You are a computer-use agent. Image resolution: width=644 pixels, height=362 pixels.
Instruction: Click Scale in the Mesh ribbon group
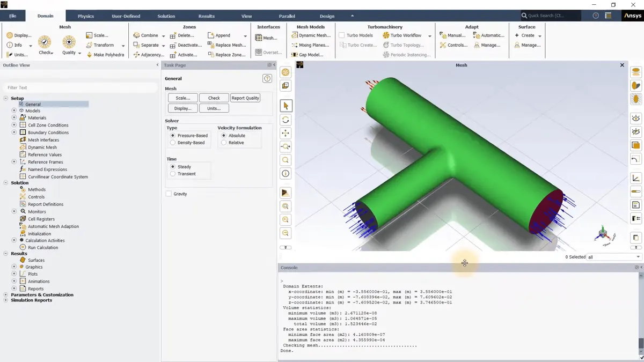(97, 35)
